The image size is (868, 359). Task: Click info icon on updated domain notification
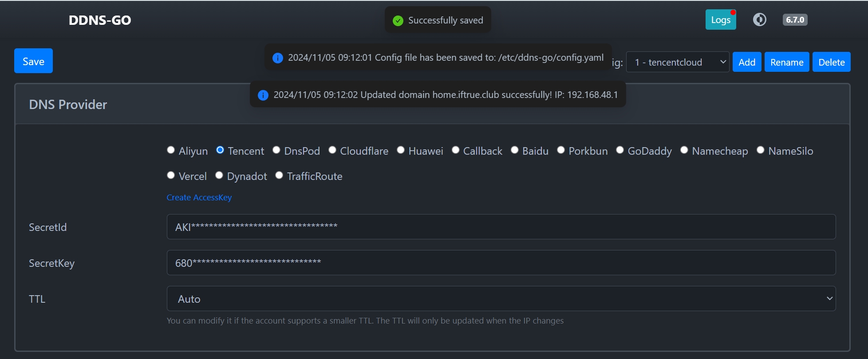[263, 95]
